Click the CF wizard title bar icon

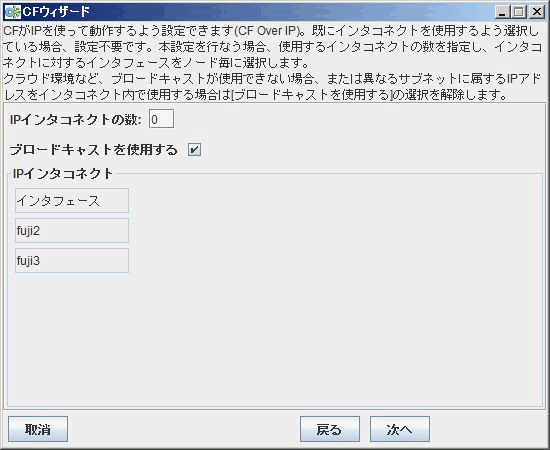13,12
